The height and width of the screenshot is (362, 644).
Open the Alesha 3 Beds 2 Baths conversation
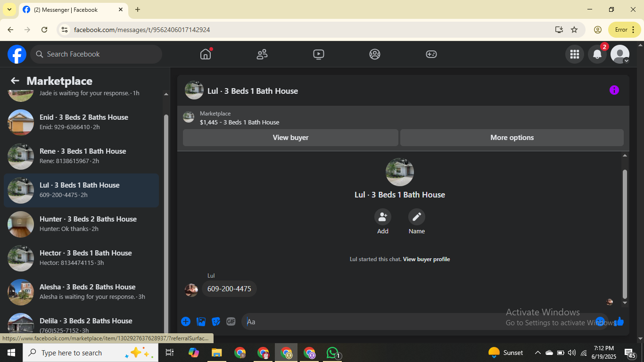point(82,292)
